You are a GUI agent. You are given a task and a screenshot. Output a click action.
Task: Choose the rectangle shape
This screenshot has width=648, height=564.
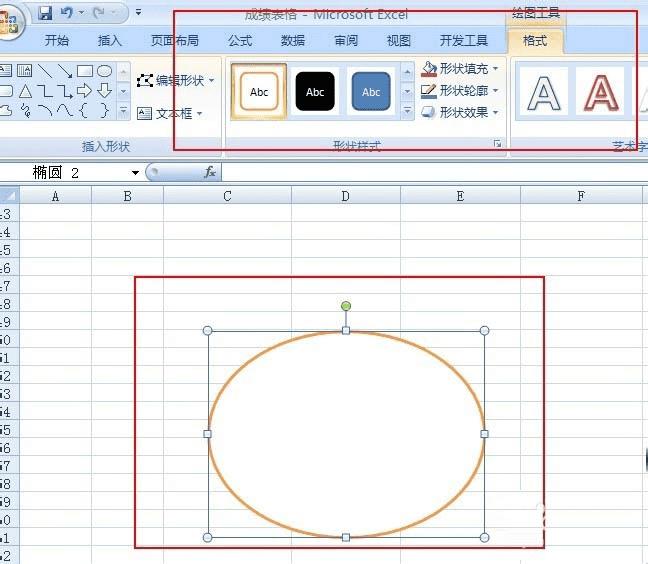85,71
